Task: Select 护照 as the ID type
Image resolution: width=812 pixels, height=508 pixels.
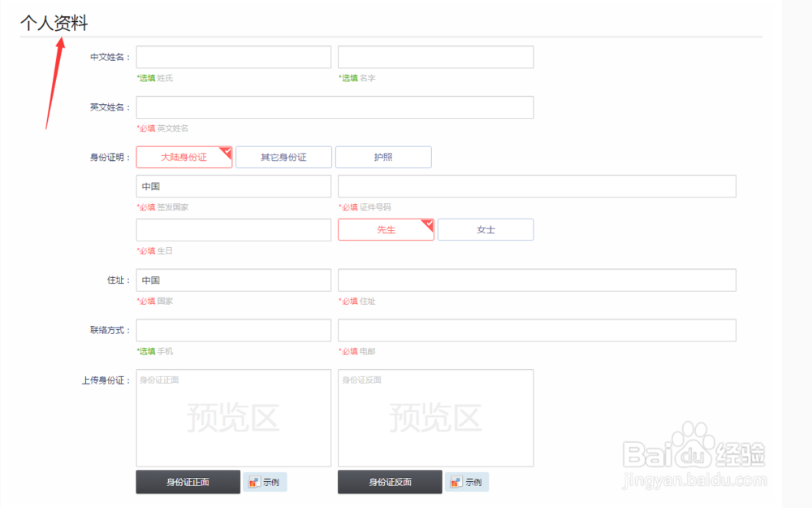Action: (x=383, y=157)
